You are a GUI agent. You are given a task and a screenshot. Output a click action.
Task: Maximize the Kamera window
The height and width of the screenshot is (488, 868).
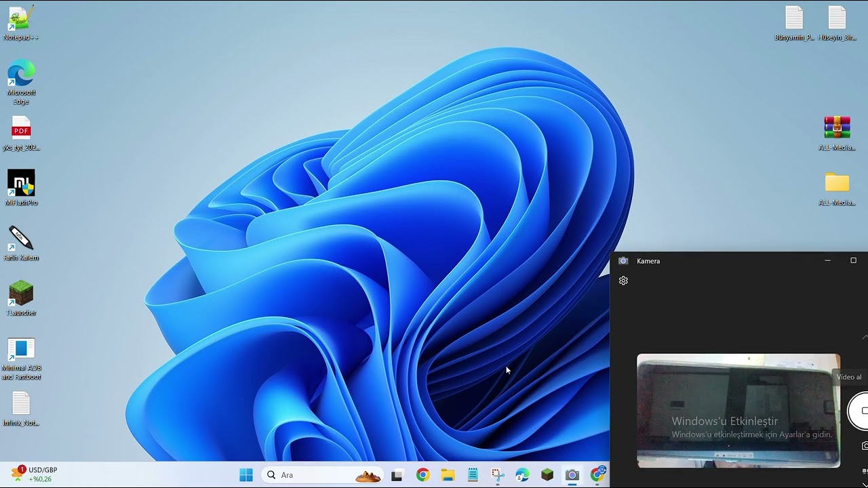pyautogui.click(x=853, y=261)
